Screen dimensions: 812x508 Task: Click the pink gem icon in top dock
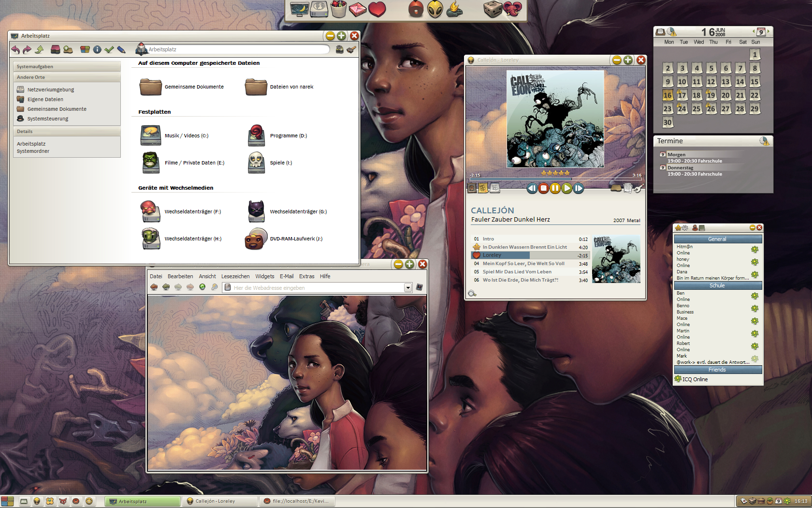click(358, 10)
